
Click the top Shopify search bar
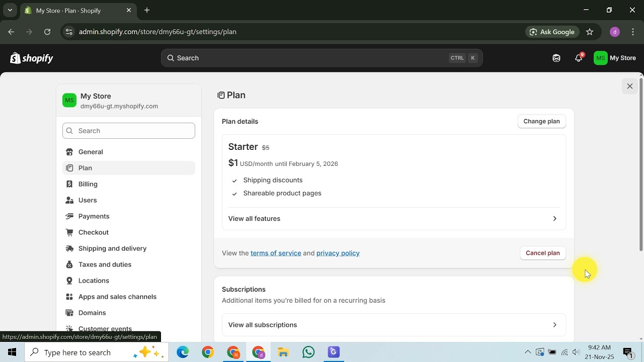coord(322,58)
